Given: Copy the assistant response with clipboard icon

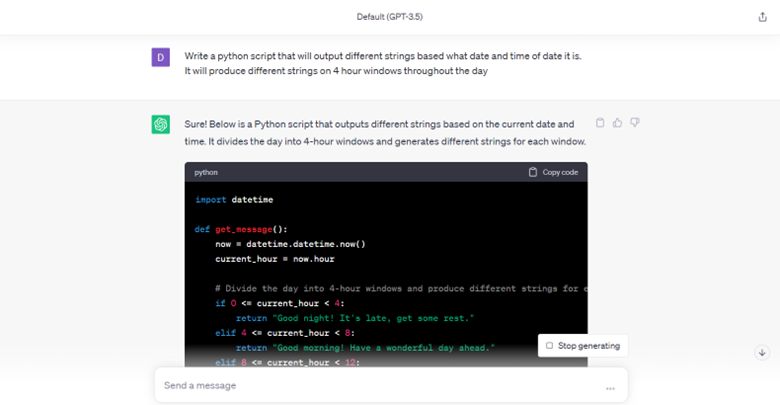Looking at the screenshot, I should [x=600, y=122].
